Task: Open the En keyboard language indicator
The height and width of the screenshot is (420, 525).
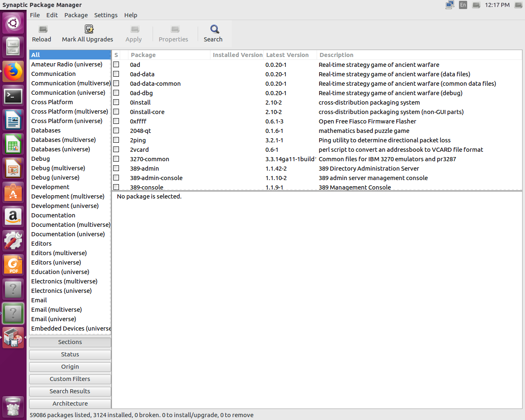Action: pyautogui.click(x=463, y=5)
